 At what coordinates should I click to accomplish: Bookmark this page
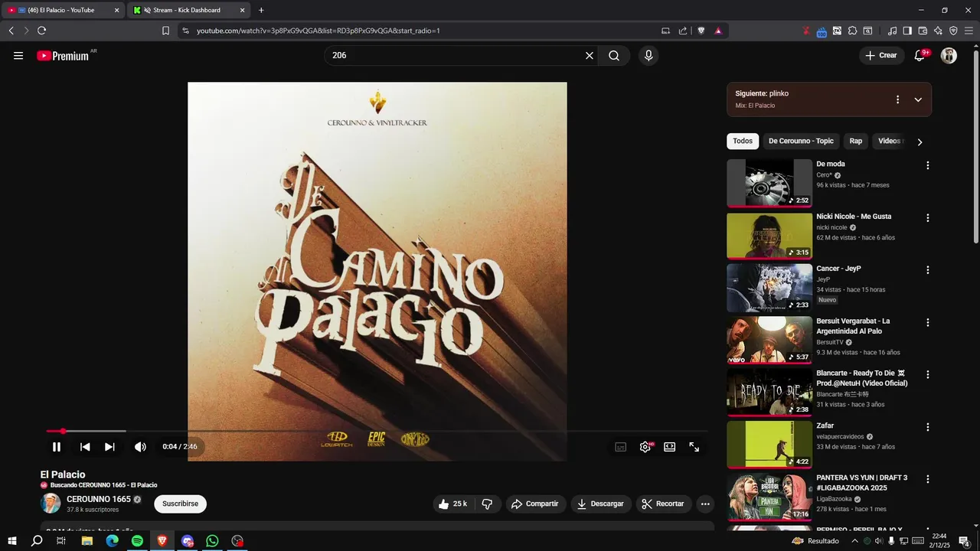pyautogui.click(x=165, y=31)
